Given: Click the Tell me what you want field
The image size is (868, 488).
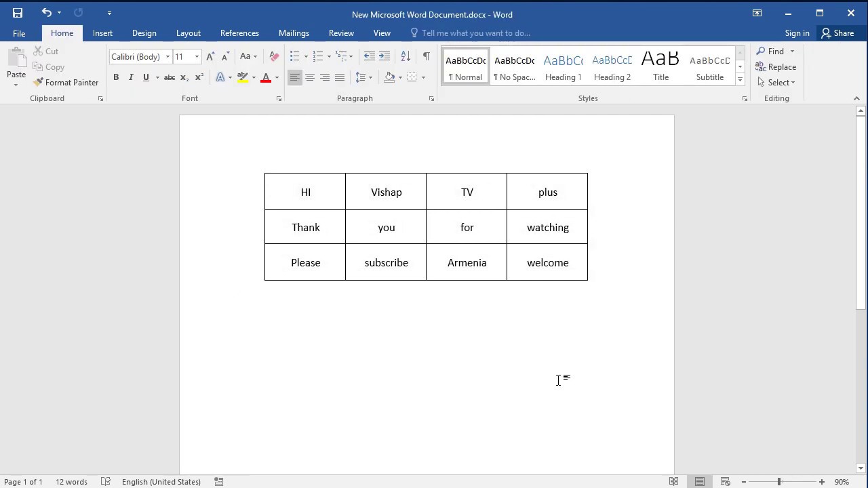Looking at the screenshot, I should (475, 33).
